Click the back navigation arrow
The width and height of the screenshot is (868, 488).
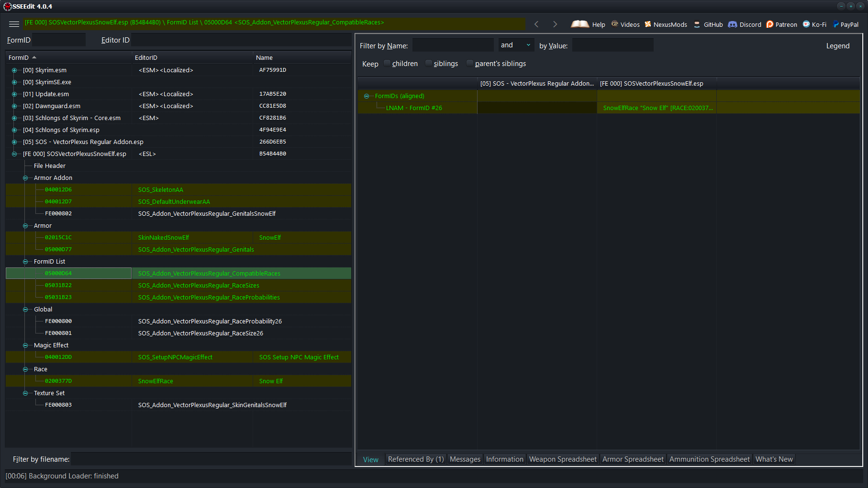point(536,24)
